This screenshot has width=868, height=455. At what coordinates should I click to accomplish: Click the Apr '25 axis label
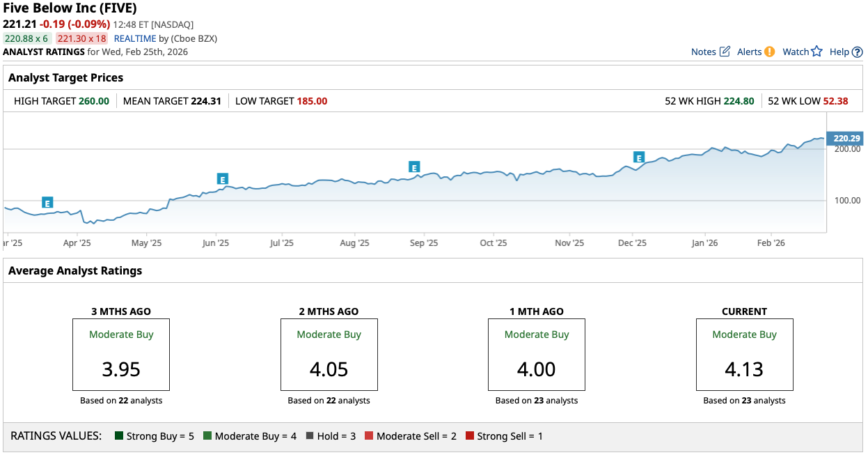click(77, 243)
